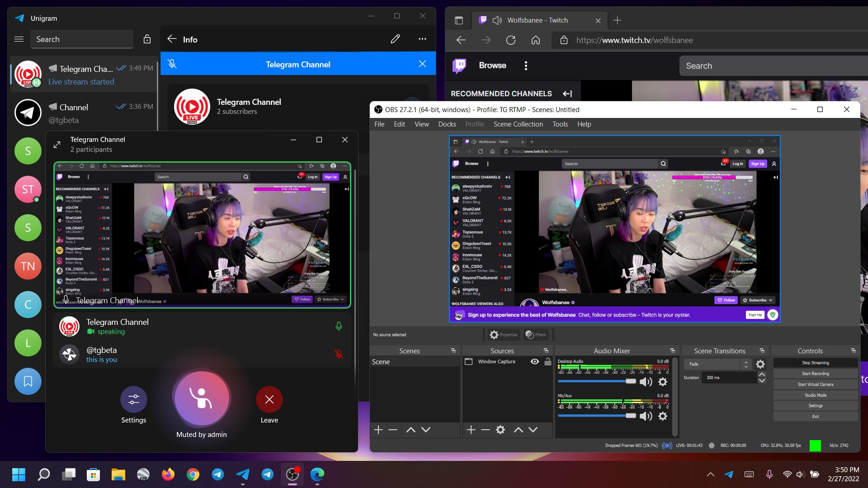Open the Docks menu in OBS
Screen dimensions: 868x488
pyautogui.click(x=447, y=124)
